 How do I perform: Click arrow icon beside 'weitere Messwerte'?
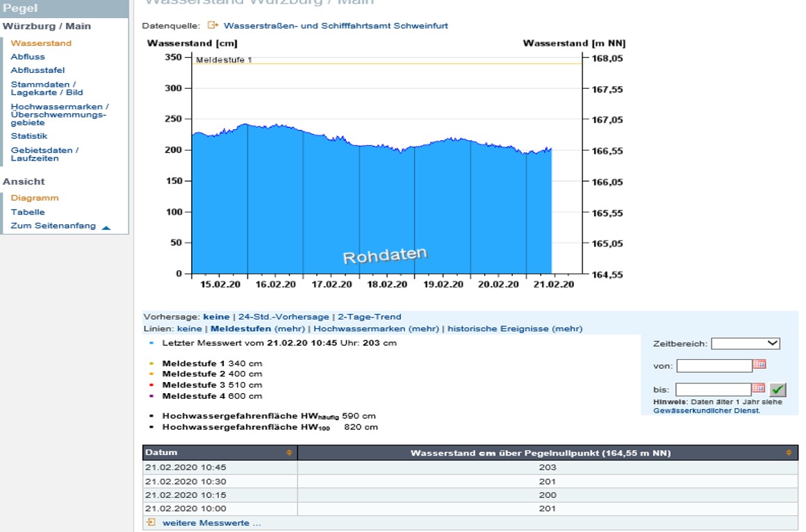[151, 522]
